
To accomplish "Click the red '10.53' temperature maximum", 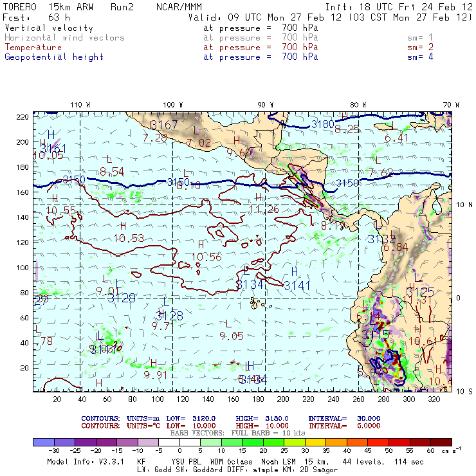I will pyautogui.click(x=129, y=238).
